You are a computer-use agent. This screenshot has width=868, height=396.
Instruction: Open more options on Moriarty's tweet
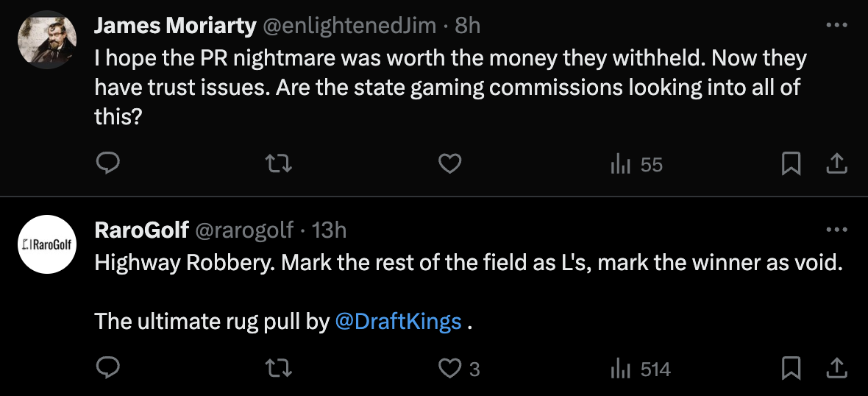point(836,25)
